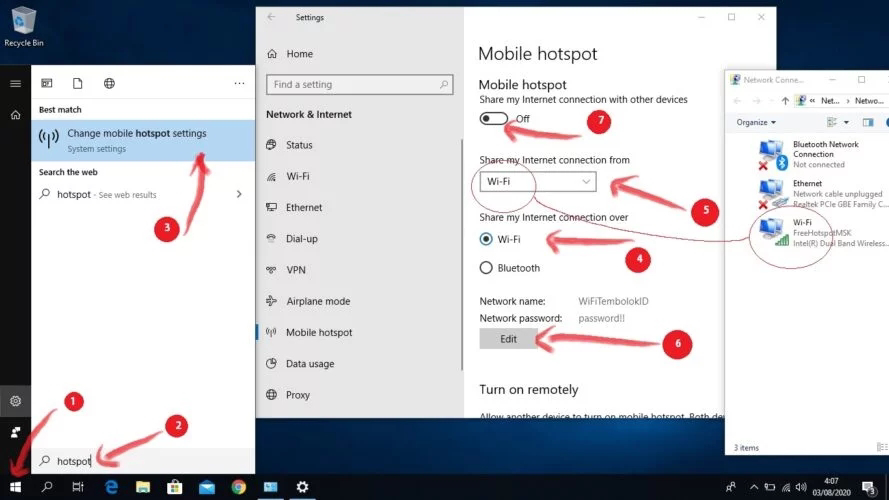This screenshot has width=889, height=500.
Task: Open the Recycle Bin desktop icon
Action: [x=23, y=27]
